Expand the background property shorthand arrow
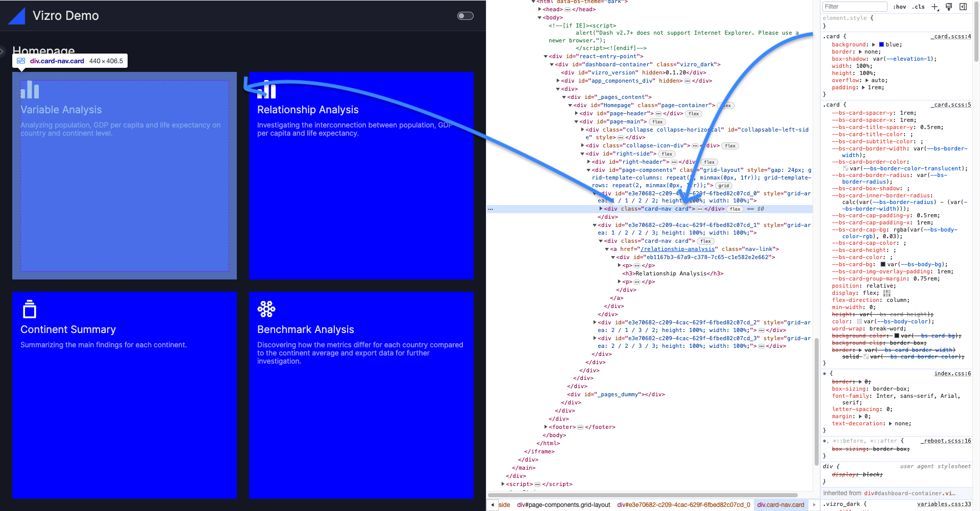 pos(873,45)
